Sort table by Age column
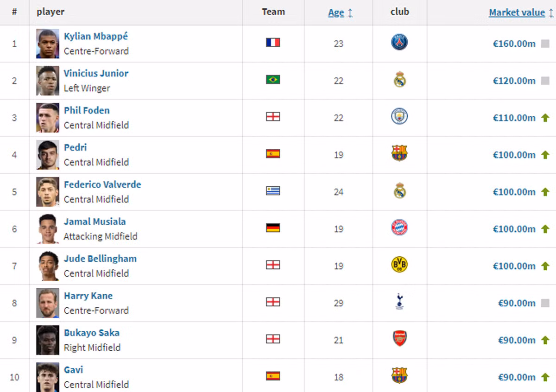The image size is (556, 392). (x=336, y=13)
